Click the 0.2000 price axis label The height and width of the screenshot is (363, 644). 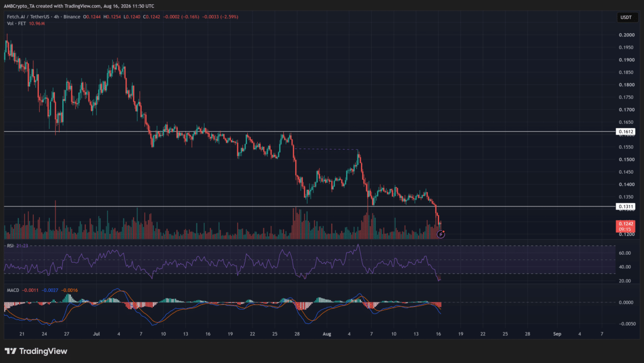[x=626, y=35]
